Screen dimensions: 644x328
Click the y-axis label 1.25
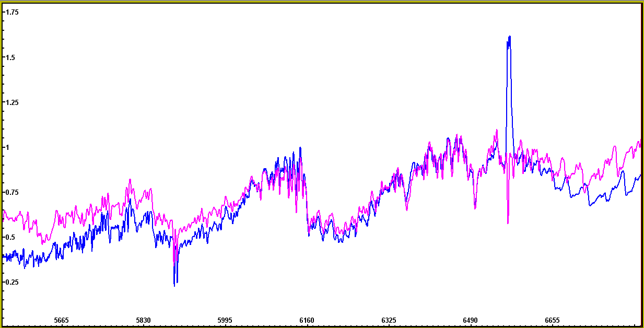[11, 102]
